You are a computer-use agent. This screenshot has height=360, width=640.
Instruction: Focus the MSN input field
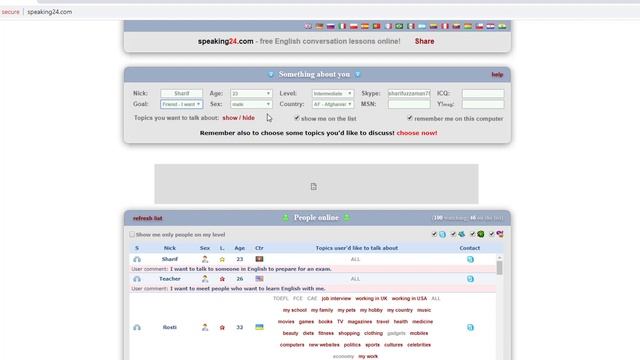[409, 104]
